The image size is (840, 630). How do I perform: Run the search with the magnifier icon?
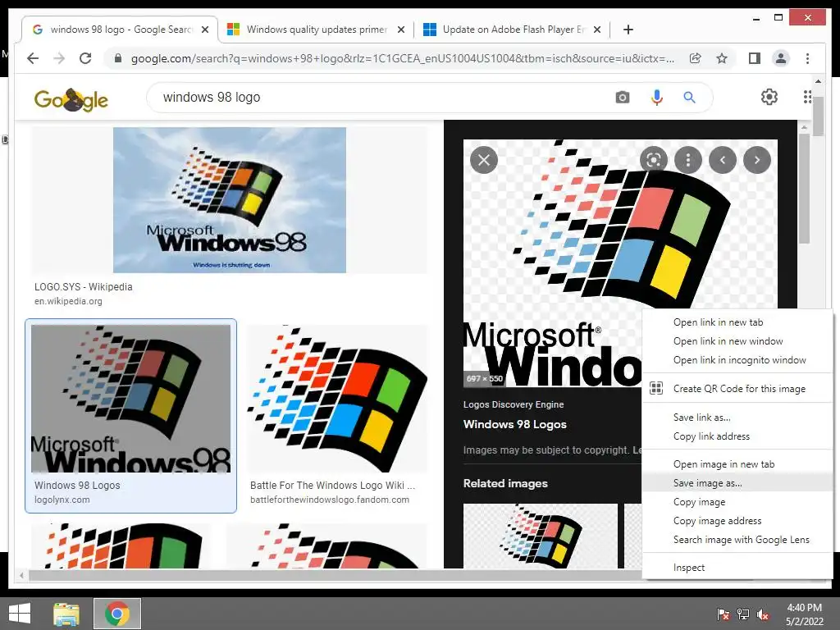point(689,98)
